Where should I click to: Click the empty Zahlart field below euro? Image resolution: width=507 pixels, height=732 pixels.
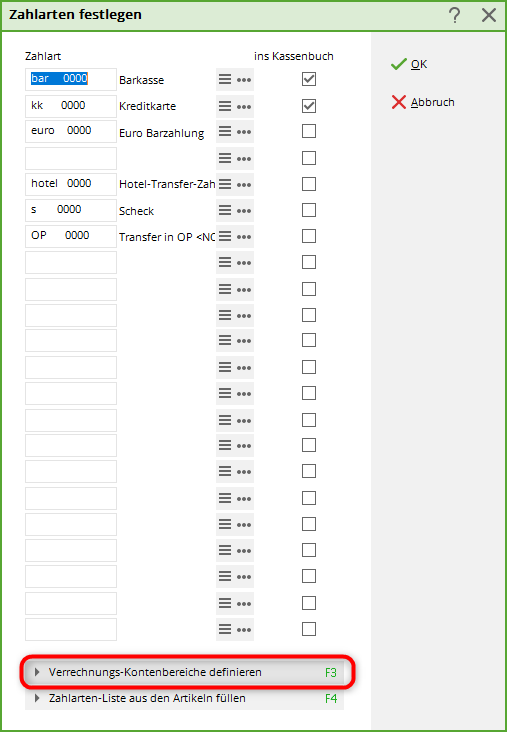[71, 158]
